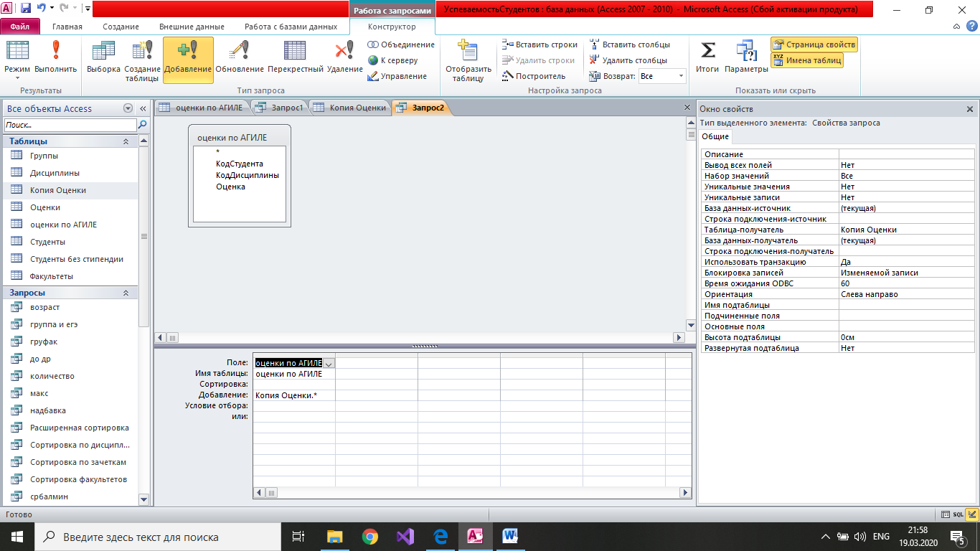The height and width of the screenshot is (551, 980).
Task: Click Управление data-definition query
Action: (x=397, y=76)
